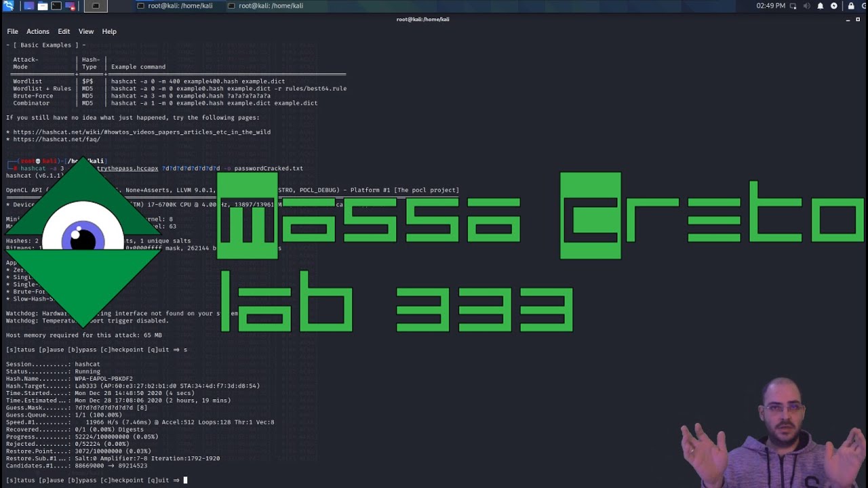Open the 02:49 PM clock calendar
868x488 pixels.
[x=770, y=6]
